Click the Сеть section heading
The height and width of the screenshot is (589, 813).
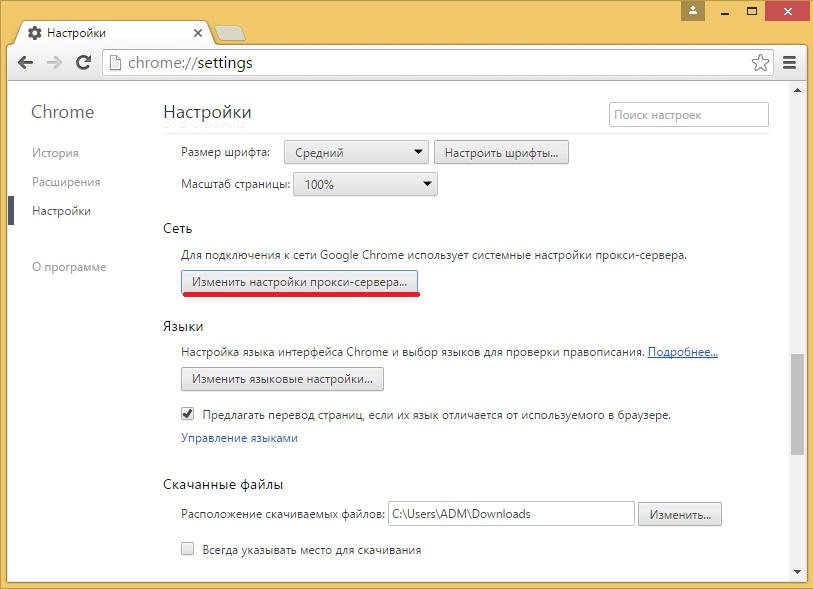177,229
